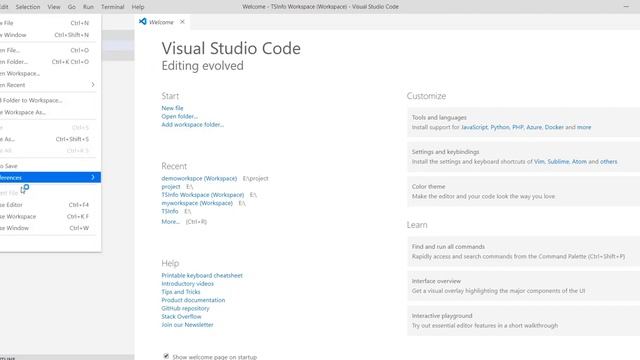Expand the Open Recent submenu arrow

point(93,85)
